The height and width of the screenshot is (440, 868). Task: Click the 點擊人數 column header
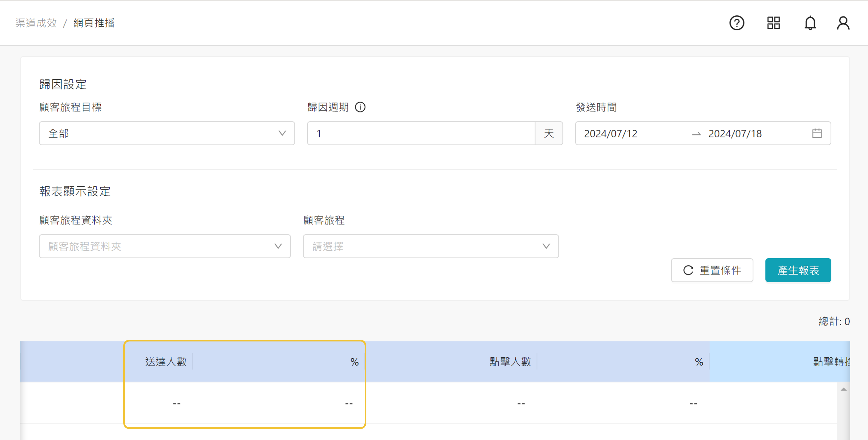[x=510, y=362]
